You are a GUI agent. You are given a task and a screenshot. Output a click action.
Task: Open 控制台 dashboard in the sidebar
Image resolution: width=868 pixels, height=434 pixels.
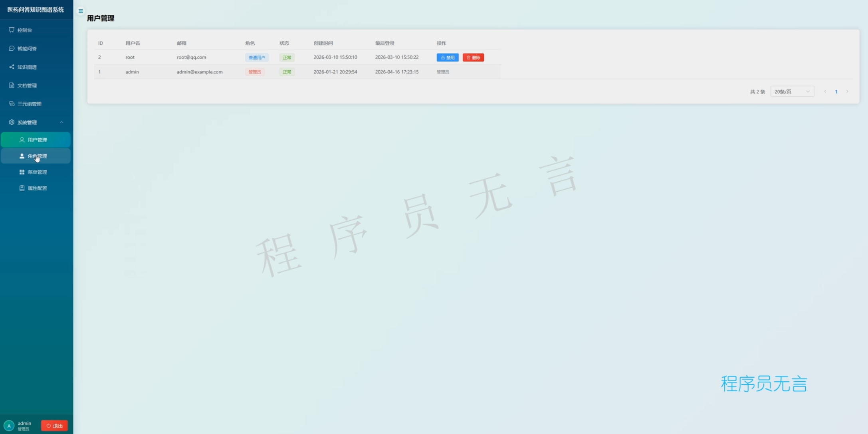pos(24,30)
